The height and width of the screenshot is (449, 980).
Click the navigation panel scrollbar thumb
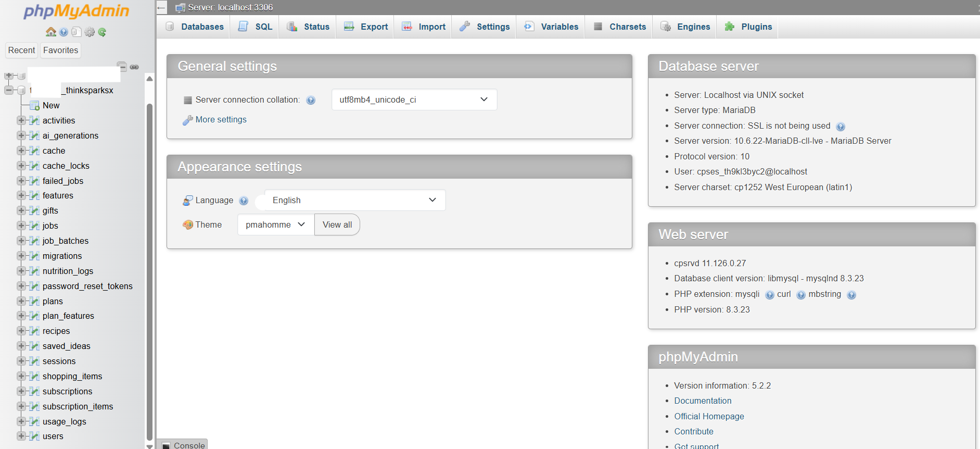(x=150, y=272)
